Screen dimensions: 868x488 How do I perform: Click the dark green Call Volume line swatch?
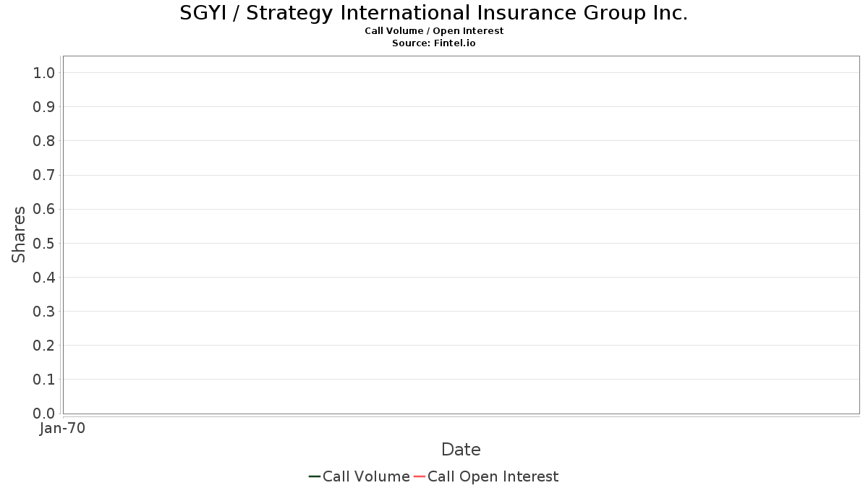(315, 476)
